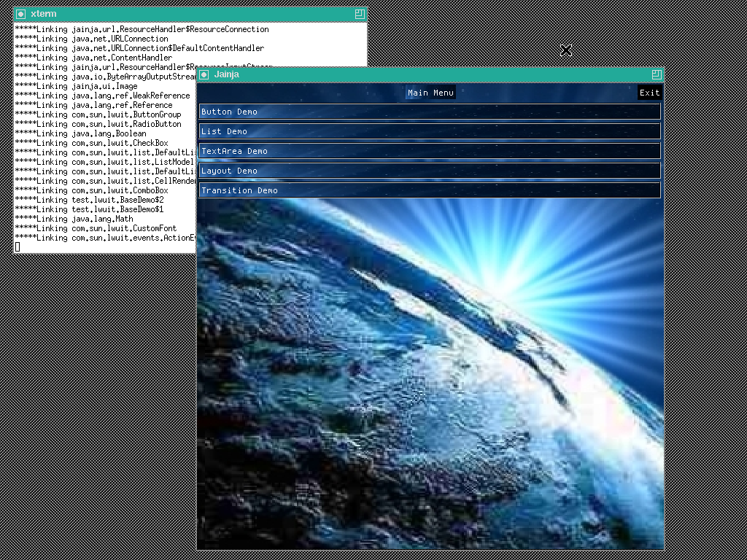Click xterm line 'Linking test.lwuit.BaseDemo$1'

click(89, 209)
